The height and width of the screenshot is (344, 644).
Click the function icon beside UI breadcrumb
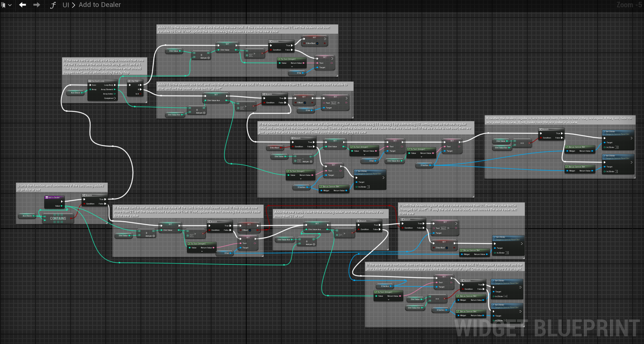pos(53,5)
